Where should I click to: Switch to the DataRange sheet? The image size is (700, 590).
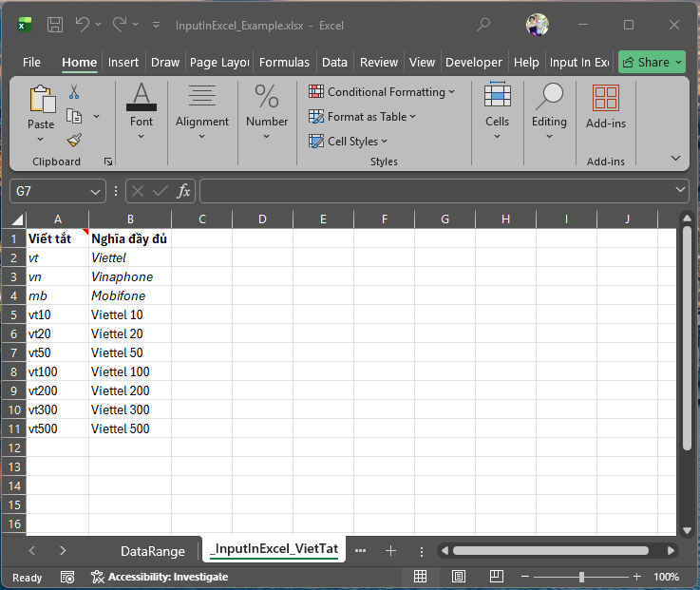pyautogui.click(x=153, y=551)
